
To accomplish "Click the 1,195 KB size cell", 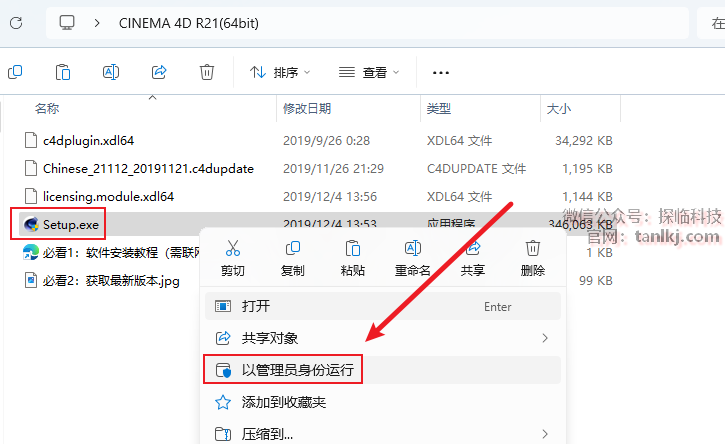I will (x=587, y=169).
